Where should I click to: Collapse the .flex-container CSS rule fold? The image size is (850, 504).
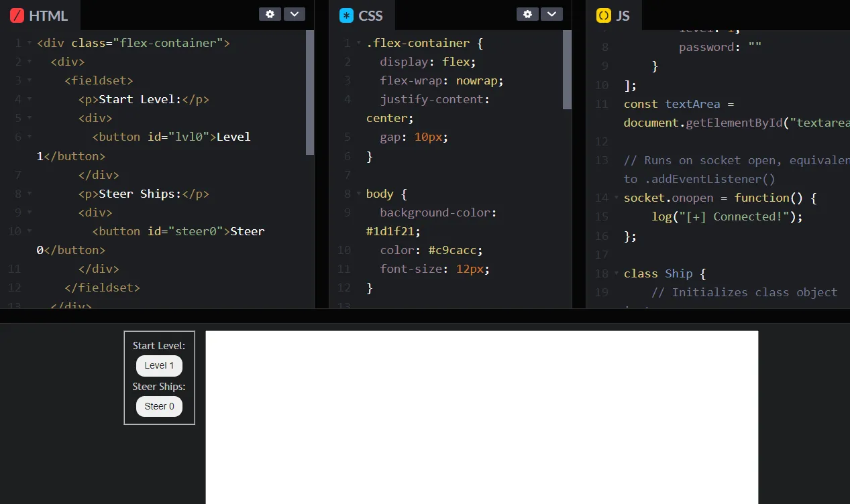click(358, 42)
